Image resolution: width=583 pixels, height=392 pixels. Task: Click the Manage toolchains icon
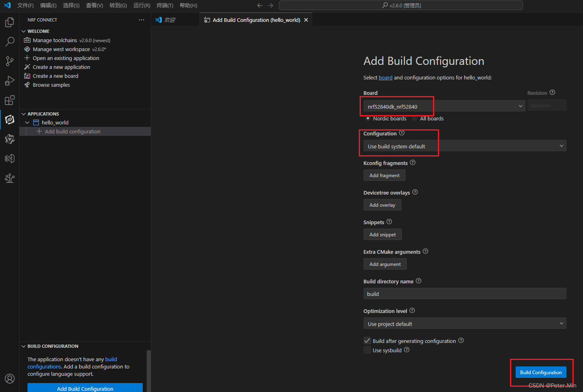[27, 40]
